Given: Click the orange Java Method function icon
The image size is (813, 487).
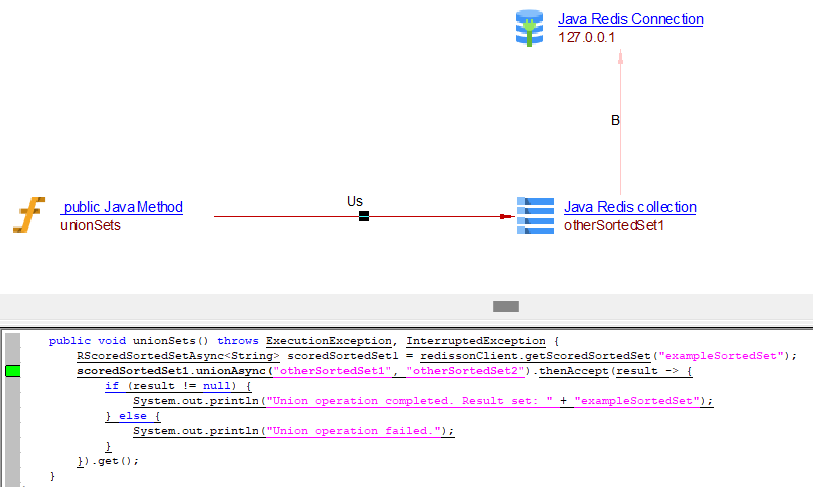Looking at the screenshot, I should 29,215.
